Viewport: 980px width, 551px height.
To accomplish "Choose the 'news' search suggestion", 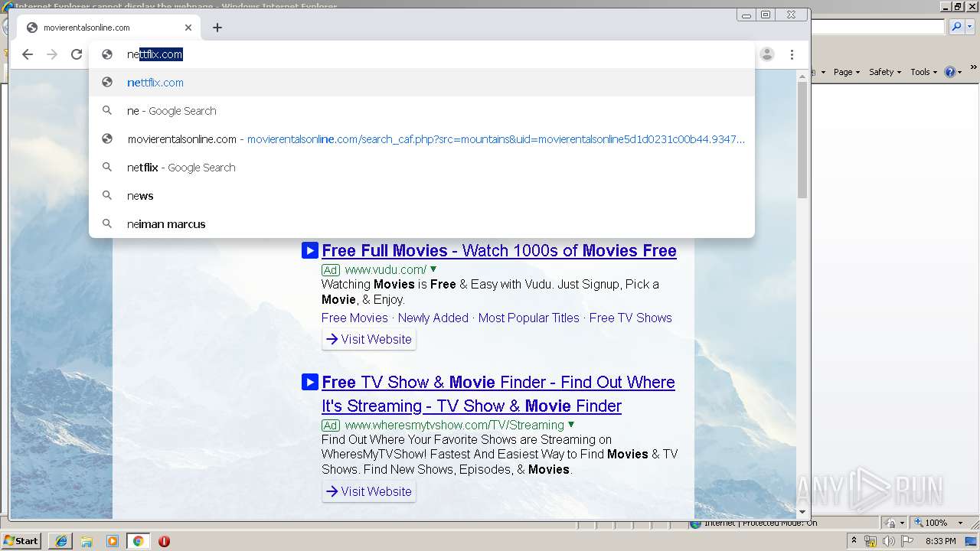I will 422,196.
